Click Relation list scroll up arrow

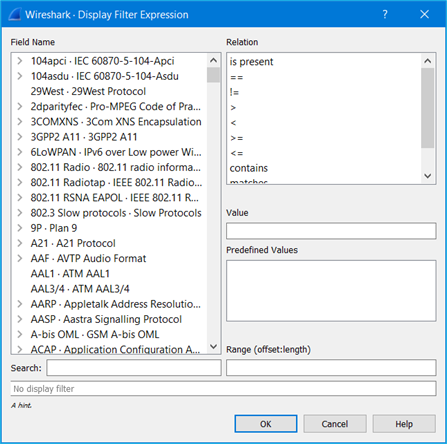point(428,61)
